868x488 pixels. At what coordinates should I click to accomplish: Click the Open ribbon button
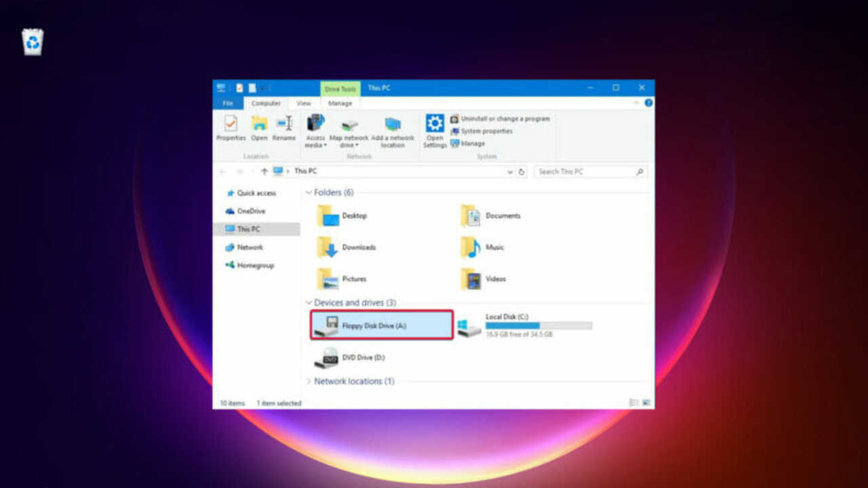click(x=259, y=128)
